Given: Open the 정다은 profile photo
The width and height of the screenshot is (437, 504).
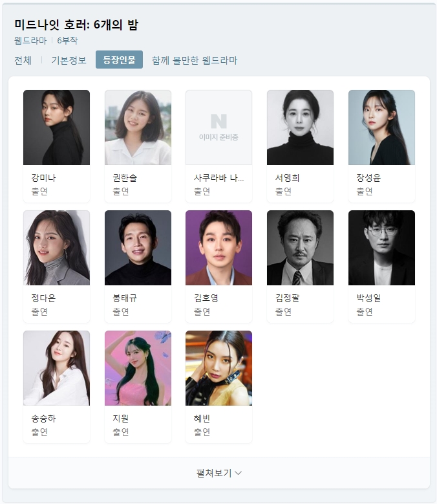Looking at the screenshot, I should [56, 248].
